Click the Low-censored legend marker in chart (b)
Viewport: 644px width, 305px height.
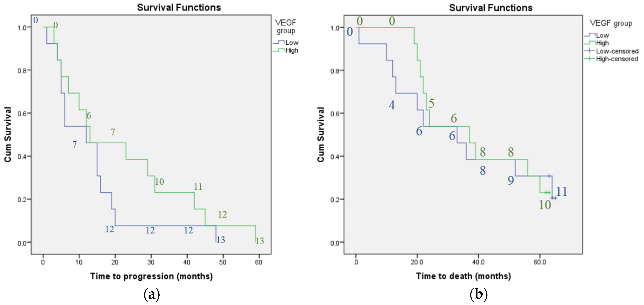click(590, 51)
